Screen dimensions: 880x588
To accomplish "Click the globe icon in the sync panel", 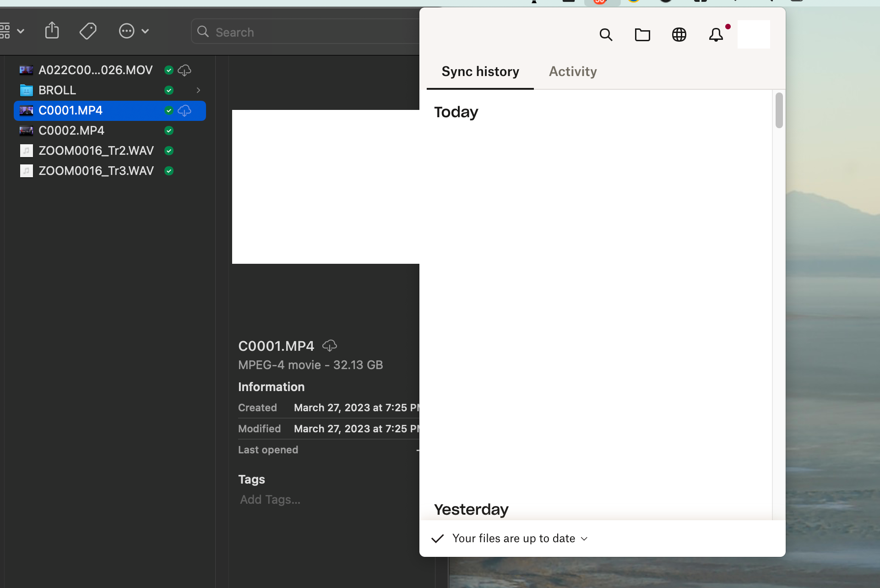I will point(679,34).
